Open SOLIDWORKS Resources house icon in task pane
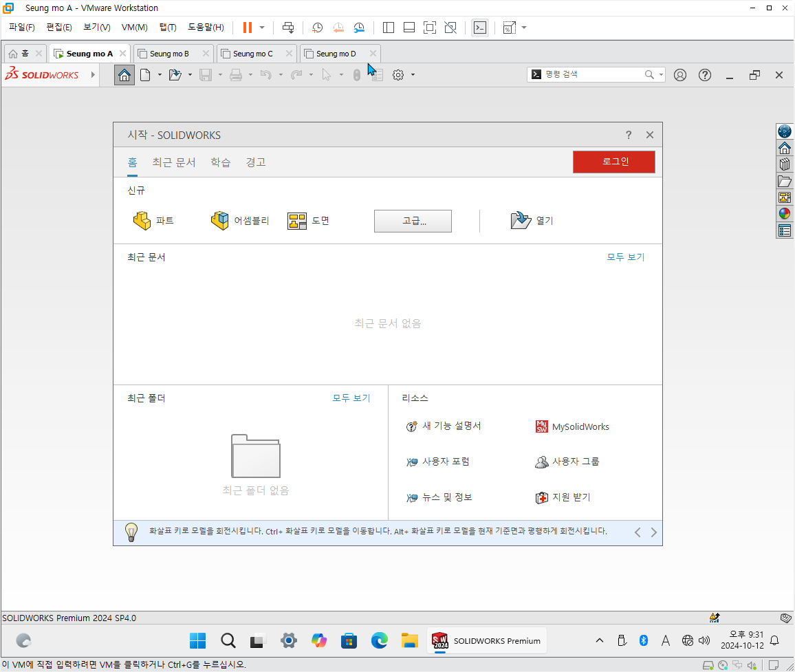 [785, 148]
